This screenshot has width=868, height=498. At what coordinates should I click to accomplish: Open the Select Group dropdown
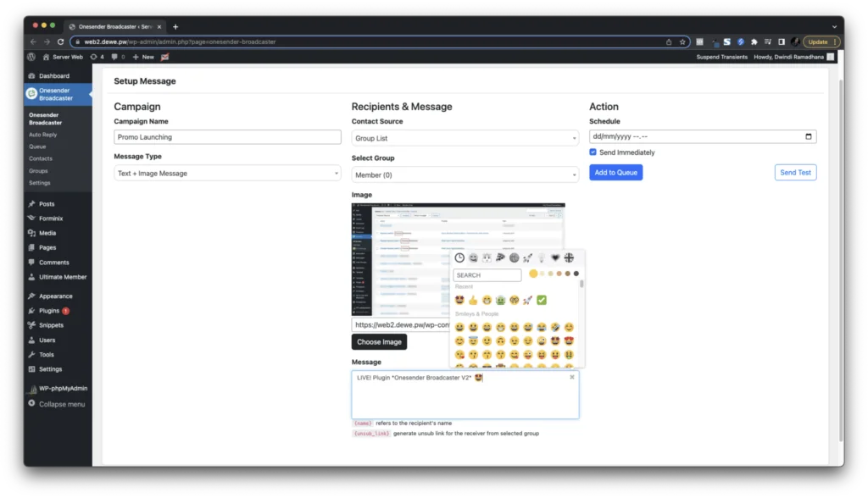coord(465,174)
